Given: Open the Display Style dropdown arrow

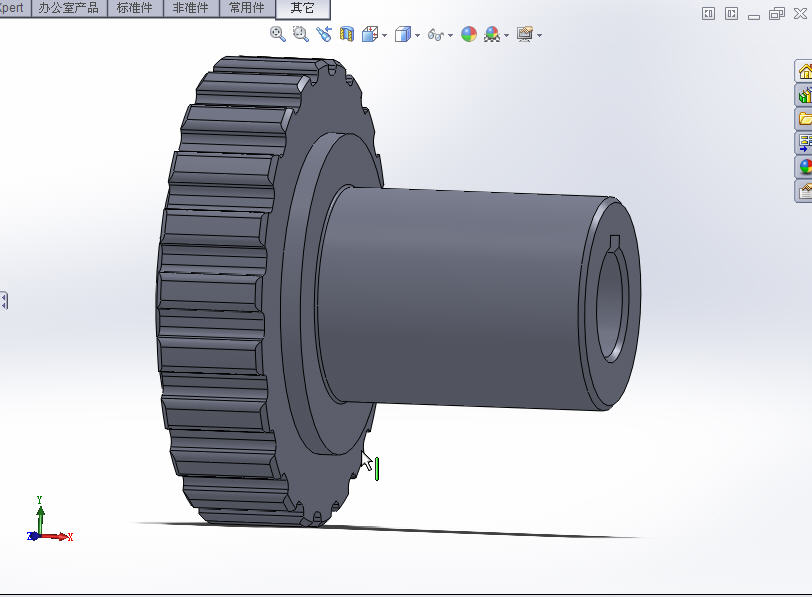Looking at the screenshot, I should [x=417, y=35].
